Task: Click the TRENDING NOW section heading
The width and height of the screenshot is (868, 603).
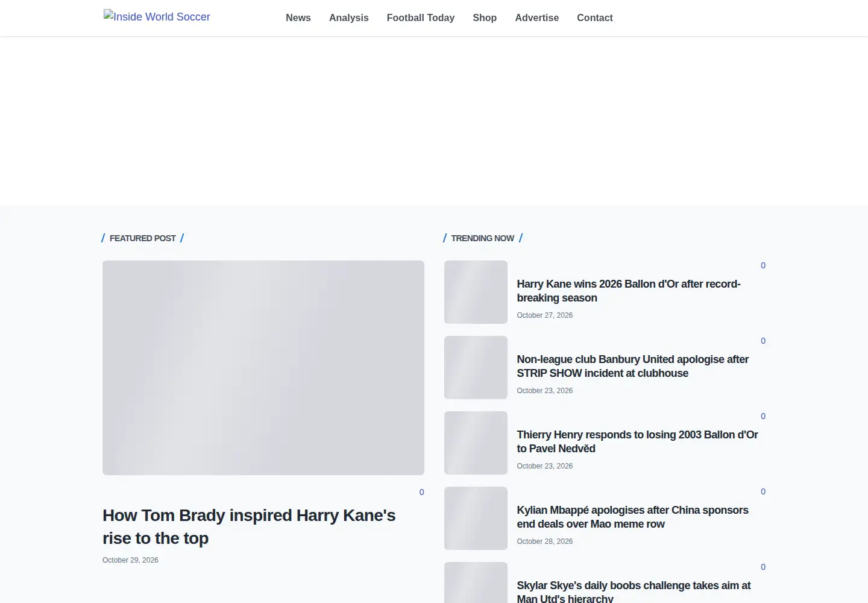Action: 483,238
